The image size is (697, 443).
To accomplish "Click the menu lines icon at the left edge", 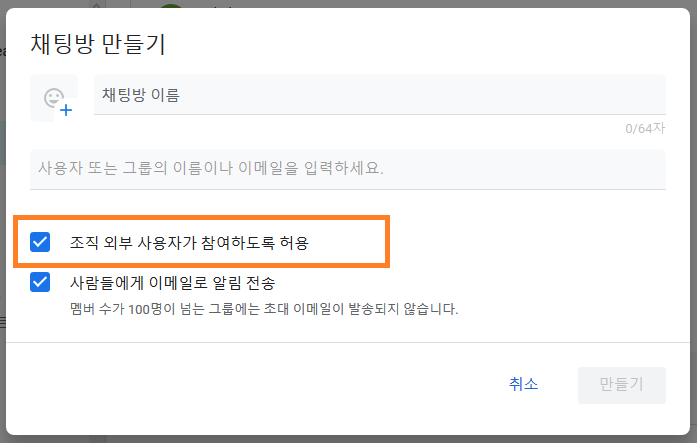I will (x=2, y=322).
